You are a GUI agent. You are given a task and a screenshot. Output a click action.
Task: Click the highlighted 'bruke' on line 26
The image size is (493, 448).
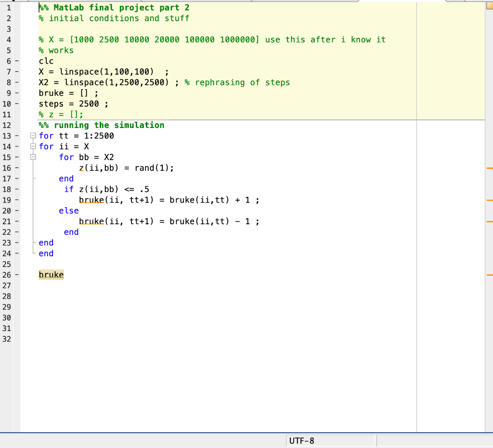click(51, 275)
